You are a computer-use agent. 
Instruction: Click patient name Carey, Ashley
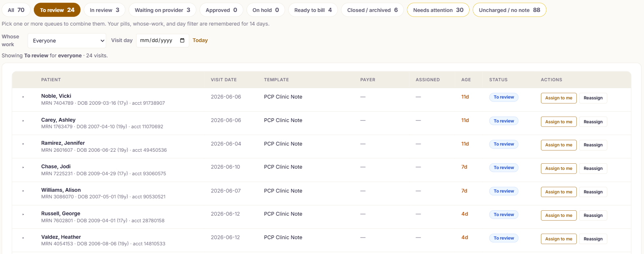[59, 120]
